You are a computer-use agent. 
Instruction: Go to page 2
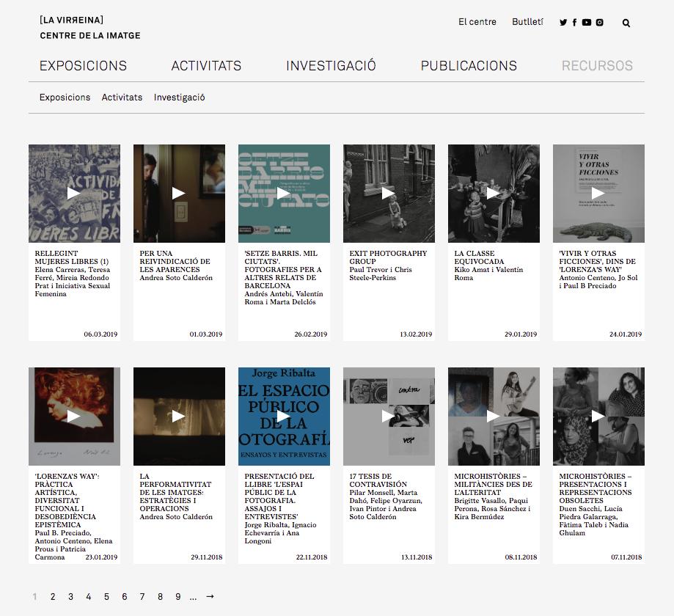[53, 597]
